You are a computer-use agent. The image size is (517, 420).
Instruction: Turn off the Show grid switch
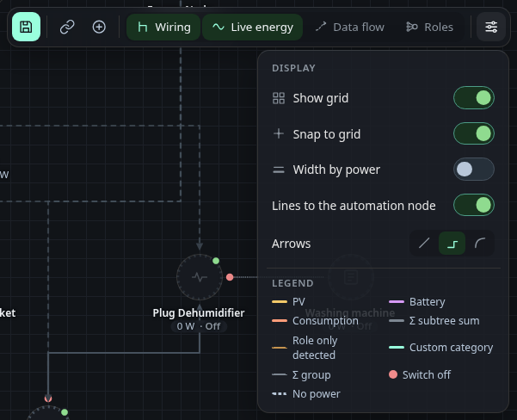point(474,98)
